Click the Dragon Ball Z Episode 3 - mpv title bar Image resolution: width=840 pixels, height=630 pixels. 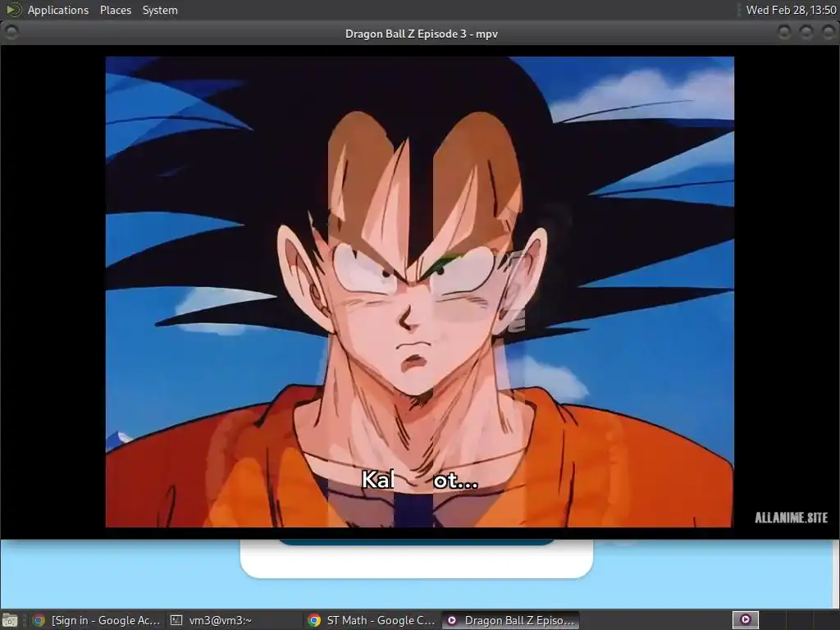[x=421, y=34]
